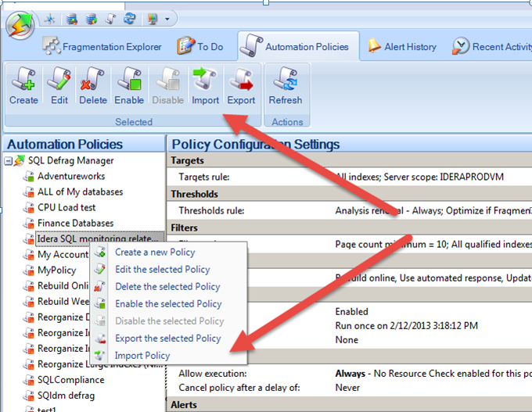Choose Disable the selected Policy menu item
Image resolution: width=532 pixels, height=412 pixels.
(169, 321)
